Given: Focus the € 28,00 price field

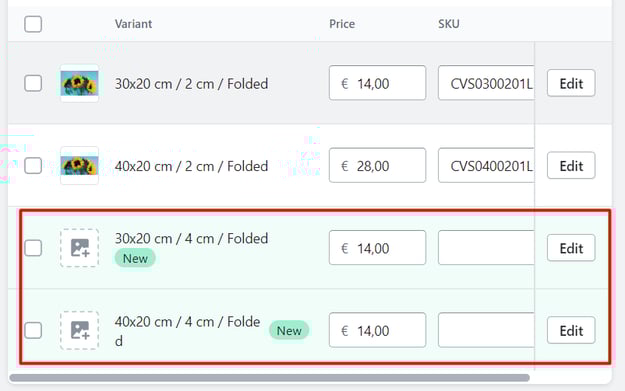Looking at the screenshot, I should tap(377, 165).
